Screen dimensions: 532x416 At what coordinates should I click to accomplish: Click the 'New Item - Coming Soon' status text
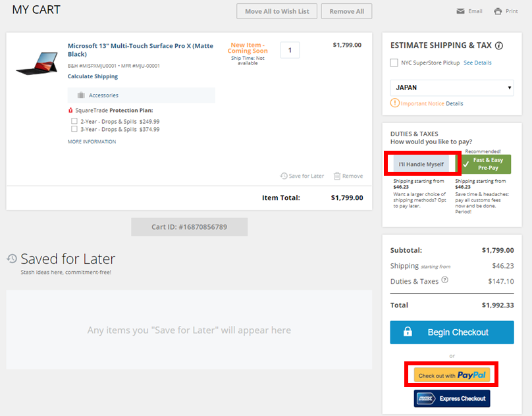248,48
